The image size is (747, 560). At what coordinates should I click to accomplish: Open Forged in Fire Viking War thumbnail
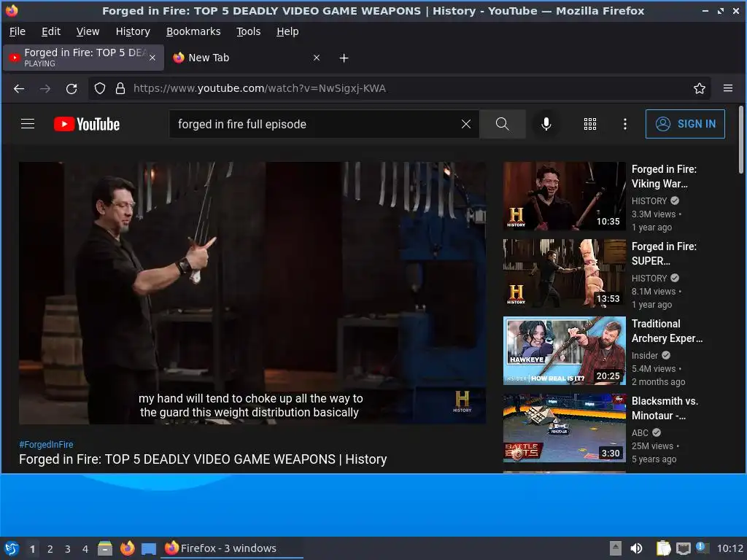click(564, 196)
